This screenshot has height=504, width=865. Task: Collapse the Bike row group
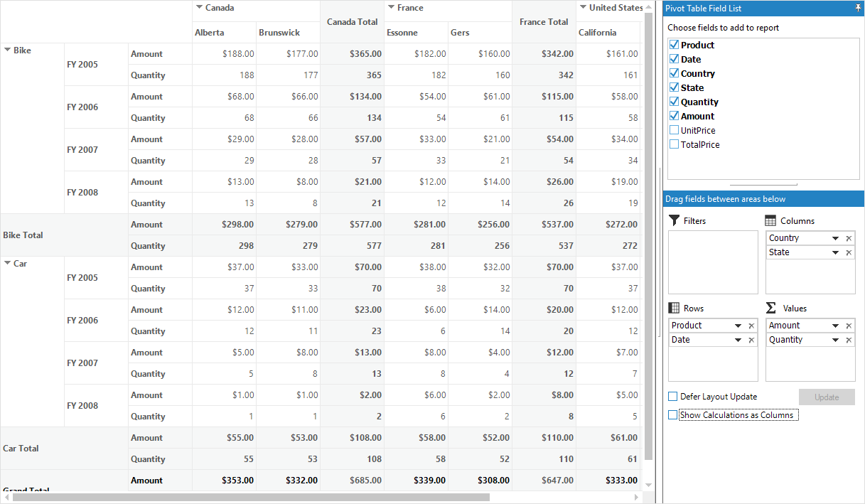click(7, 50)
